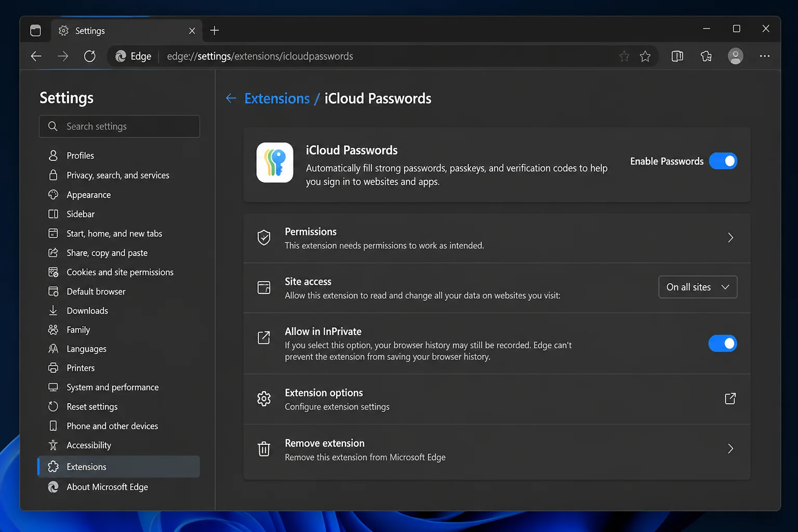
Task: Open Cookies and site permissions
Action: [119, 272]
